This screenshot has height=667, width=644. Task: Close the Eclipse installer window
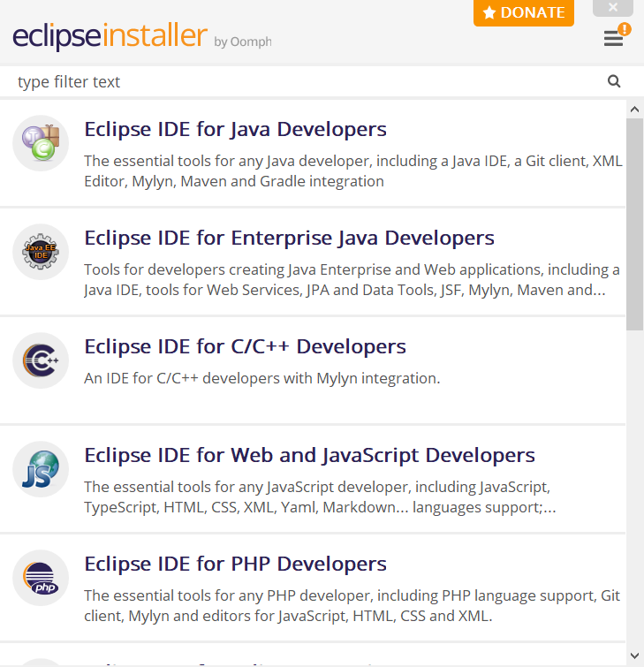(613, 8)
